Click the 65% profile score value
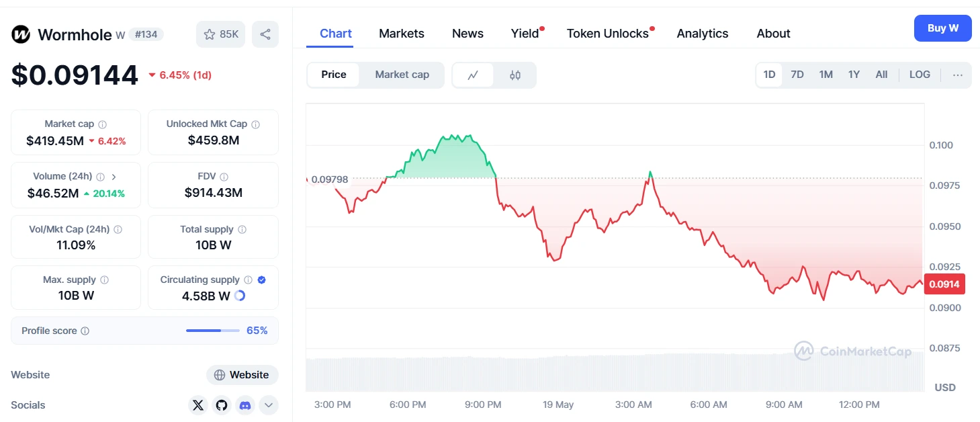Viewport: 980px width, 422px height. [257, 331]
